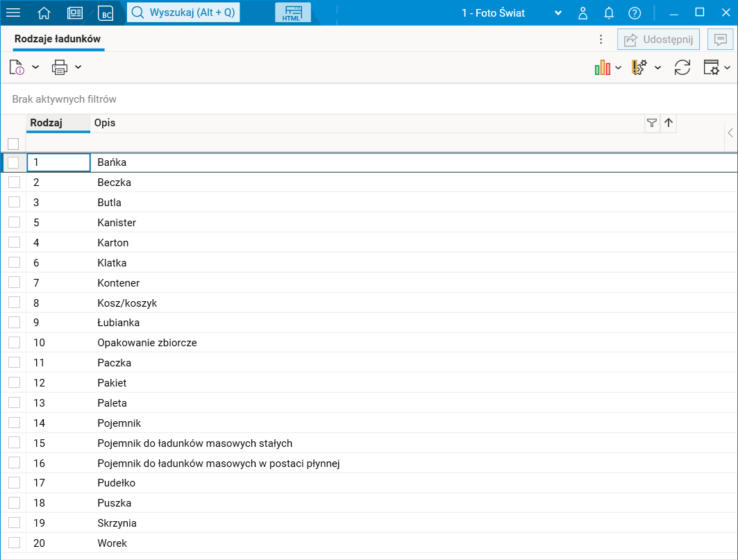Image resolution: width=738 pixels, height=560 pixels.
Task: Check the Kanister row checkbox
Action: pyautogui.click(x=14, y=222)
